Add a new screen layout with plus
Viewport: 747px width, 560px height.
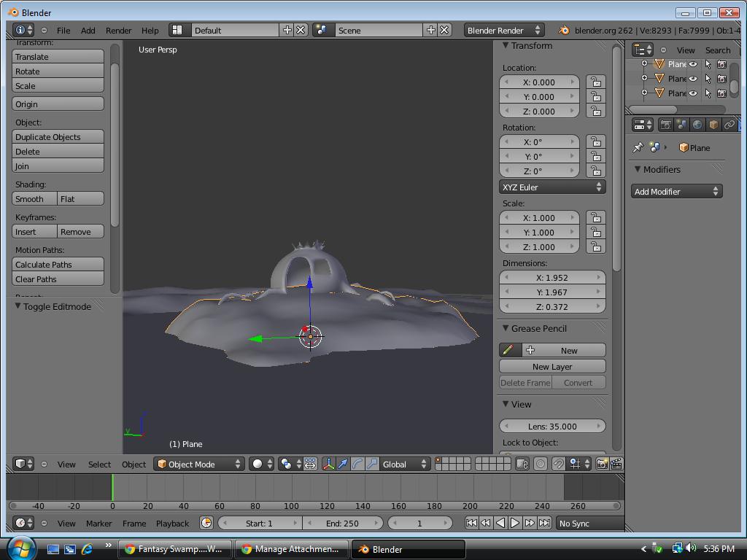(287, 30)
